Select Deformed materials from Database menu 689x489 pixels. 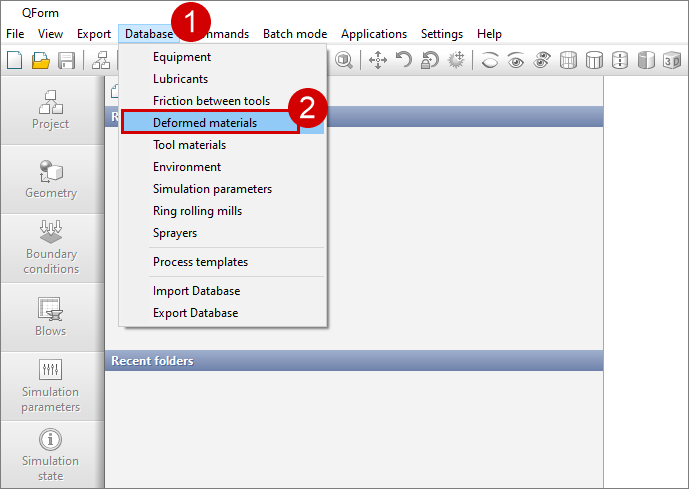[205, 123]
